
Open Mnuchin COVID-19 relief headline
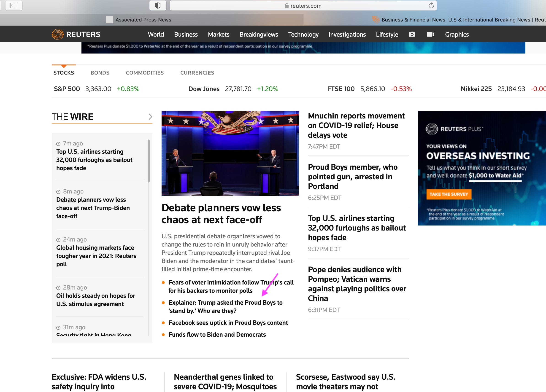click(356, 125)
